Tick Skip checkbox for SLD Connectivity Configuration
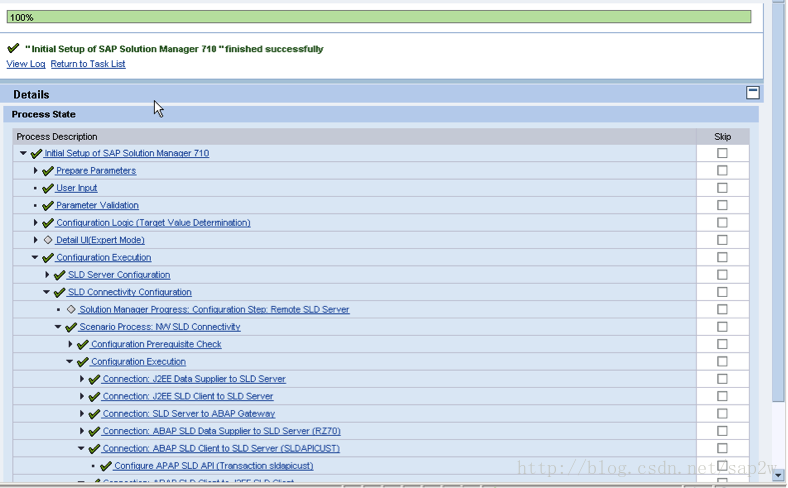Viewport: 788px width, 488px height. coord(722,291)
